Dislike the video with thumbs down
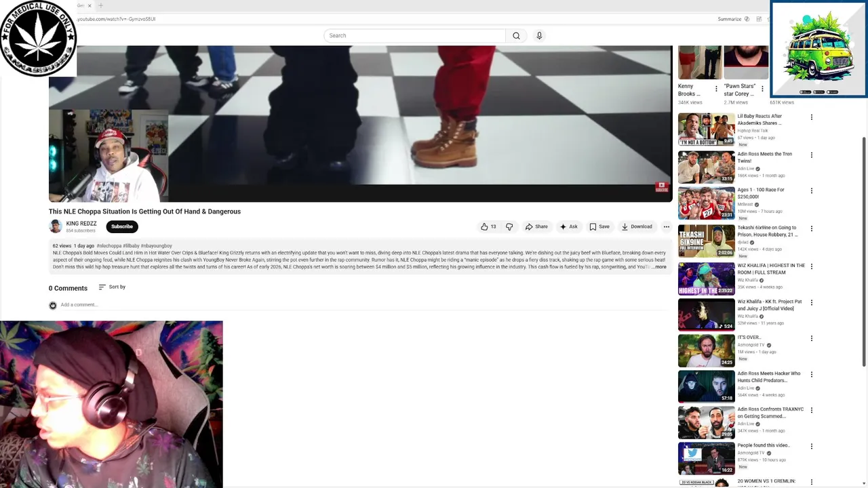 click(x=509, y=226)
